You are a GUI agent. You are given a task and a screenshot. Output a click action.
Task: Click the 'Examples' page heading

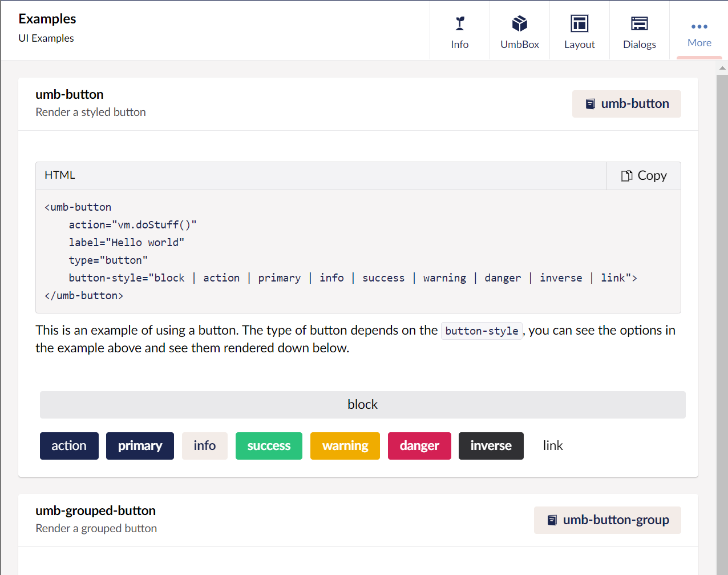[47, 19]
